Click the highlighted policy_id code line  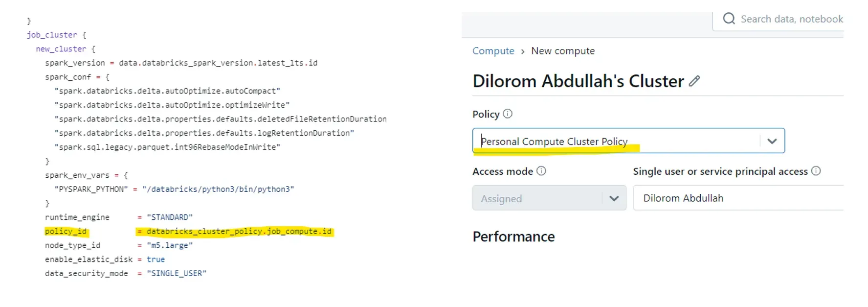pyautogui.click(x=66, y=232)
